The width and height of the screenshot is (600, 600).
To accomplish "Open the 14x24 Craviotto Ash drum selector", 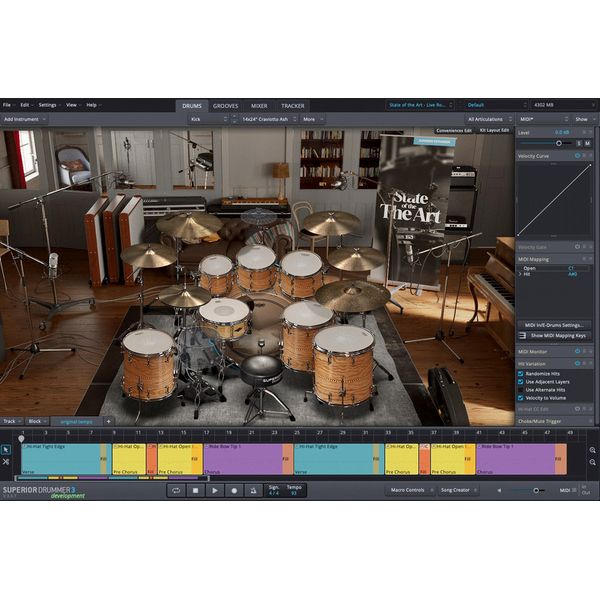I will [x=269, y=119].
